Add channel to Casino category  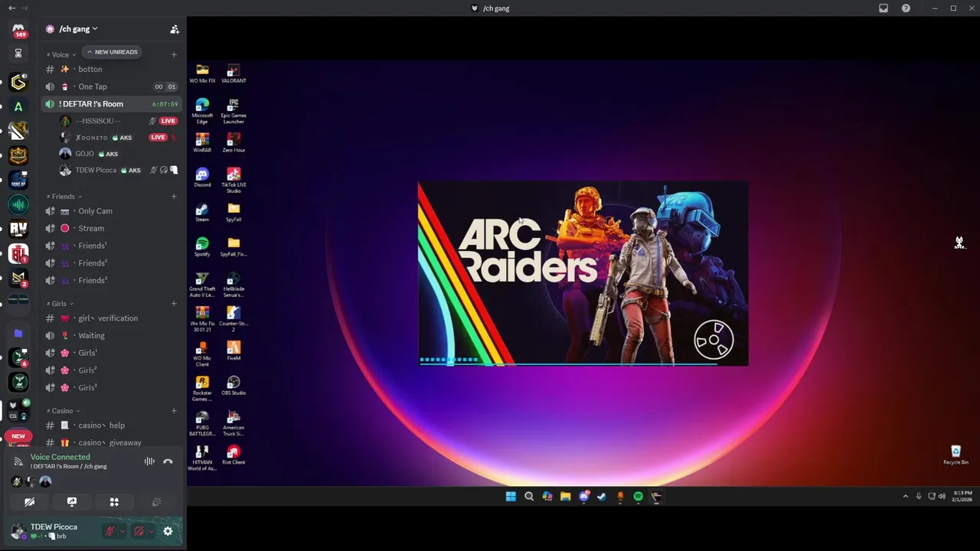point(174,411)
